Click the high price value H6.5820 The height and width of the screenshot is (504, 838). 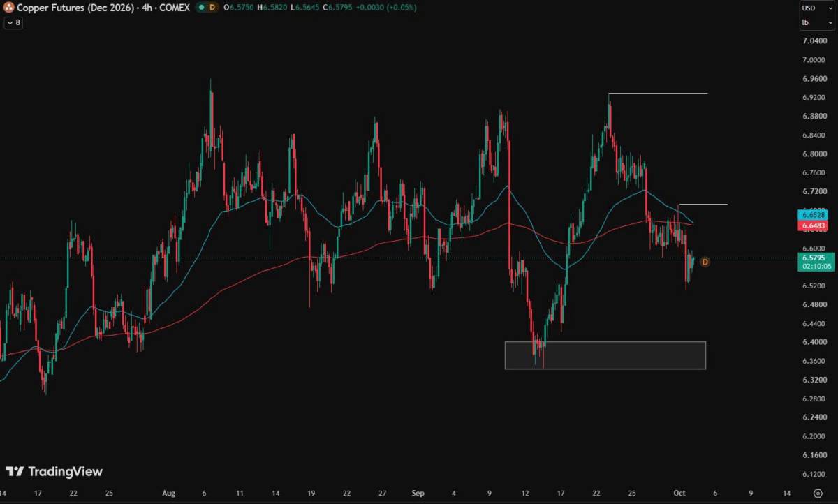pyautogui.click(x=274, y=8)
